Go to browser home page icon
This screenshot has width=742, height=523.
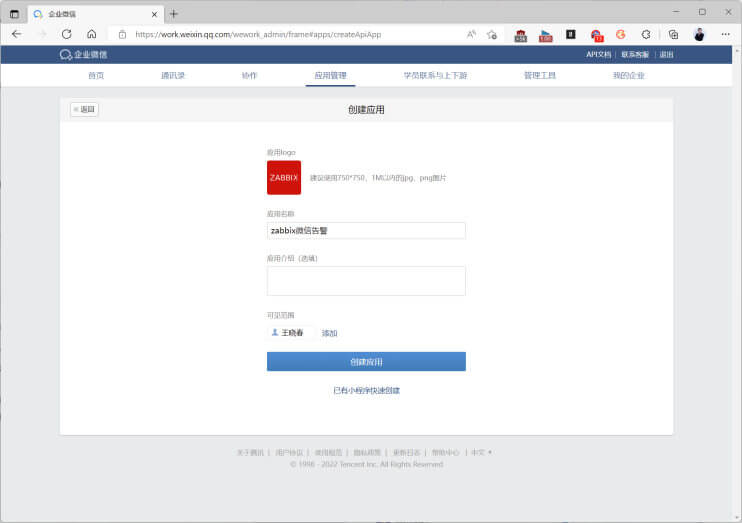[x=92, y=34]
